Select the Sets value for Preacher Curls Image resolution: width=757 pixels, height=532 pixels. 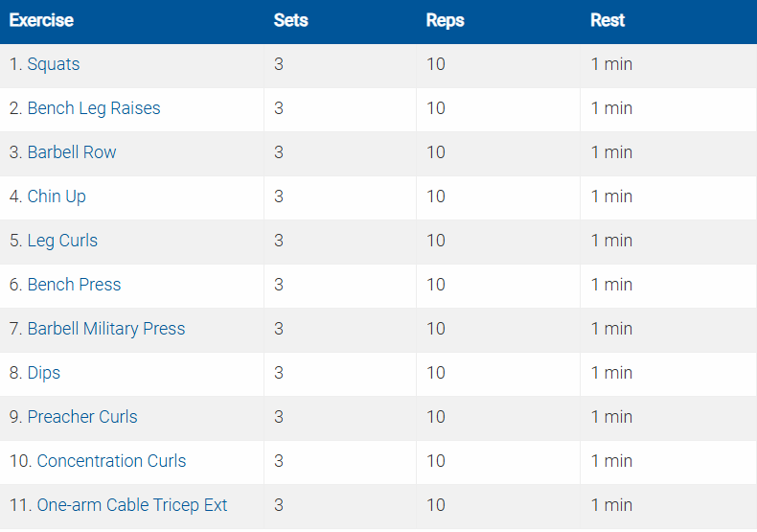(279, 417)
